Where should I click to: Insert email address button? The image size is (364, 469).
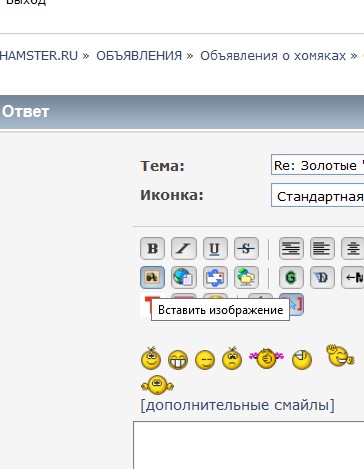tap(215, 277)
